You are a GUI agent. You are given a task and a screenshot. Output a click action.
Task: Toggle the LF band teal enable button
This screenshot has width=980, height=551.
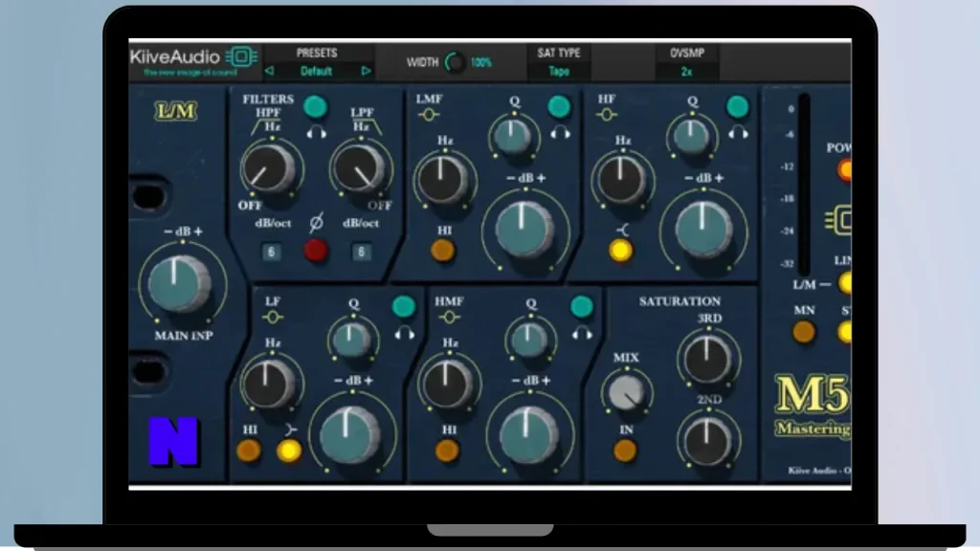[x=403, y=306]
